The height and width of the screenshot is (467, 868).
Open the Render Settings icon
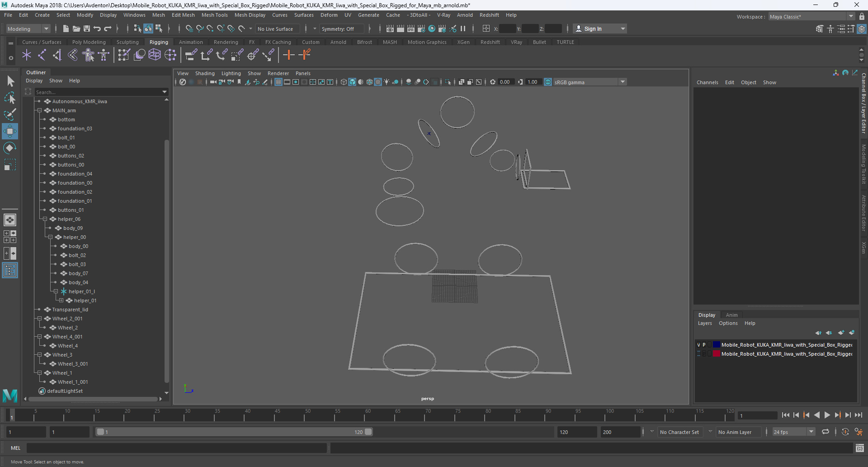421,29
